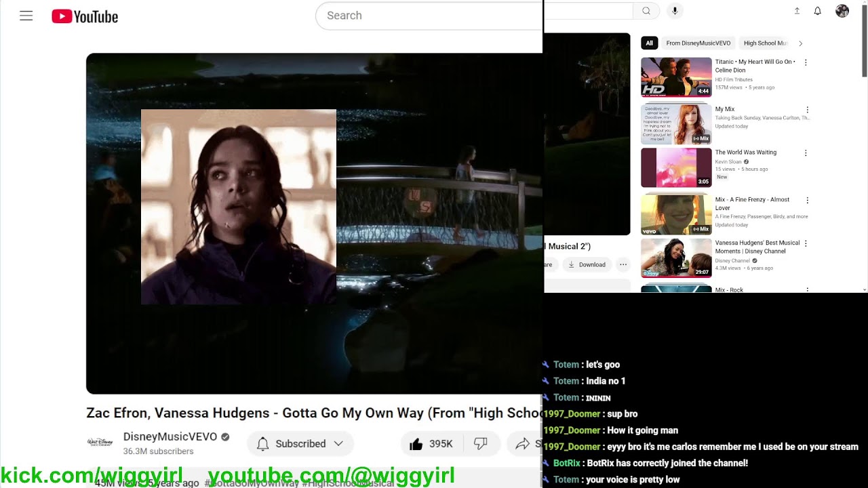
Task: Start voice search with microphone
Action: coord(674,11)
